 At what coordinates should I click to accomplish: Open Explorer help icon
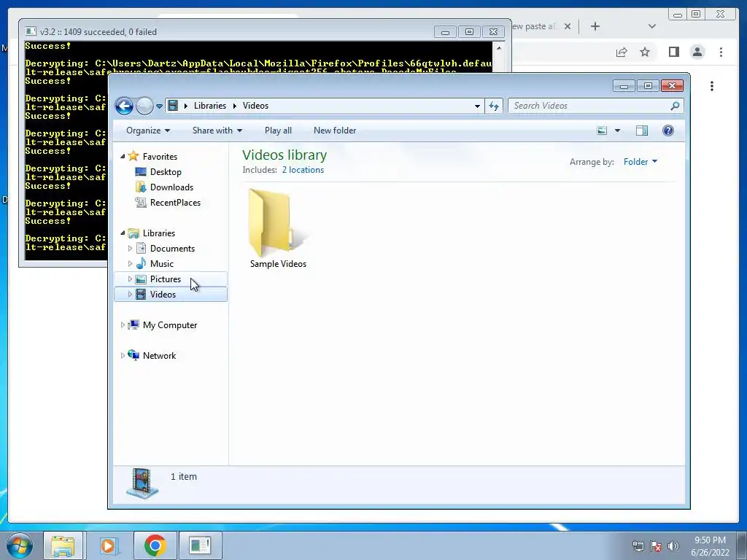668,131
